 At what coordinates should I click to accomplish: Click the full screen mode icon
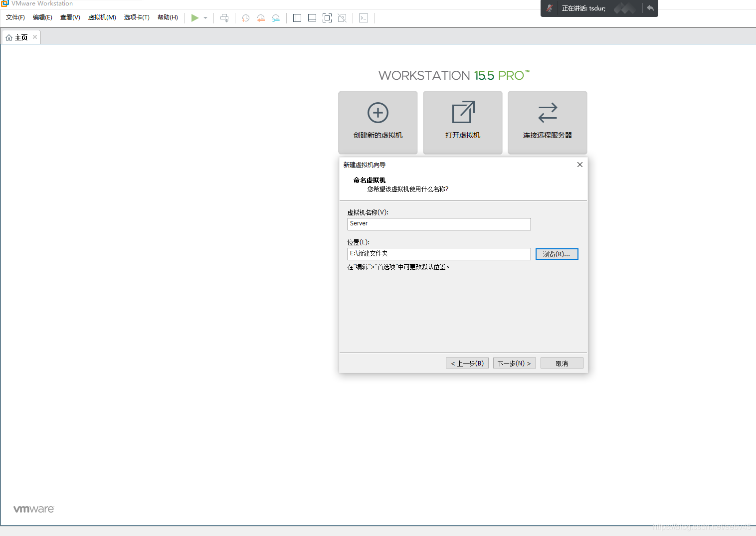click(327, 18)
